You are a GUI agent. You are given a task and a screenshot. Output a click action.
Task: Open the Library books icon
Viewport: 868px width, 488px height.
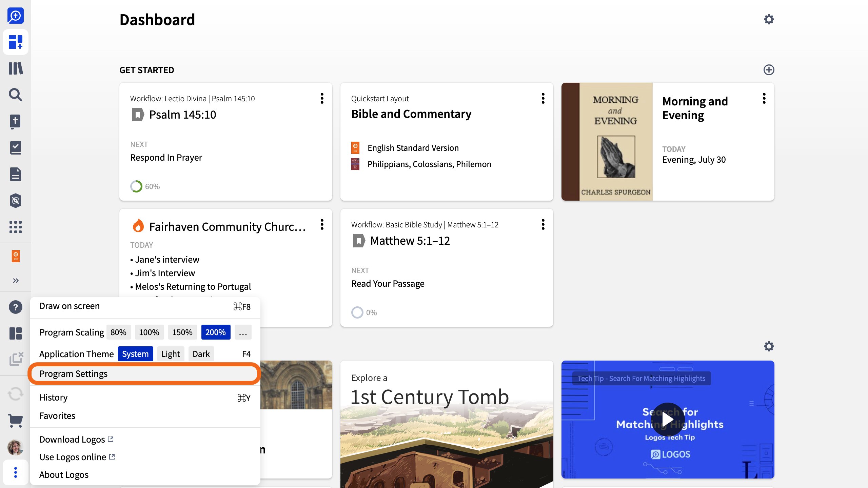(16, 68)
